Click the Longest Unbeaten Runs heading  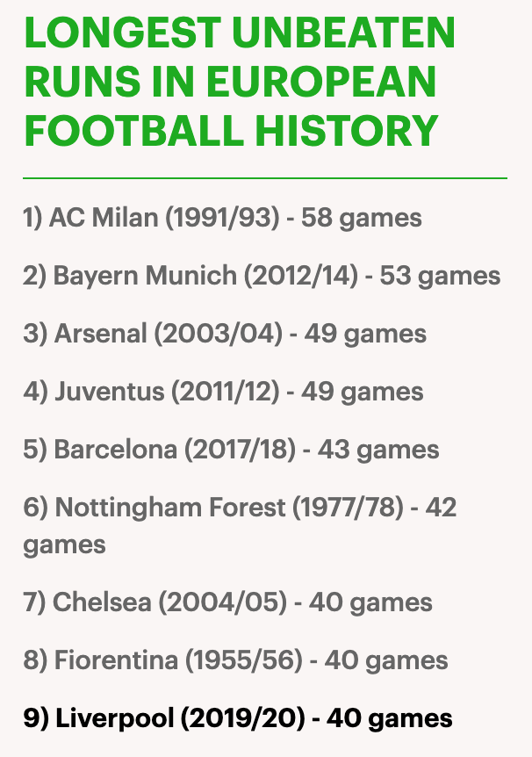(240, 82)
